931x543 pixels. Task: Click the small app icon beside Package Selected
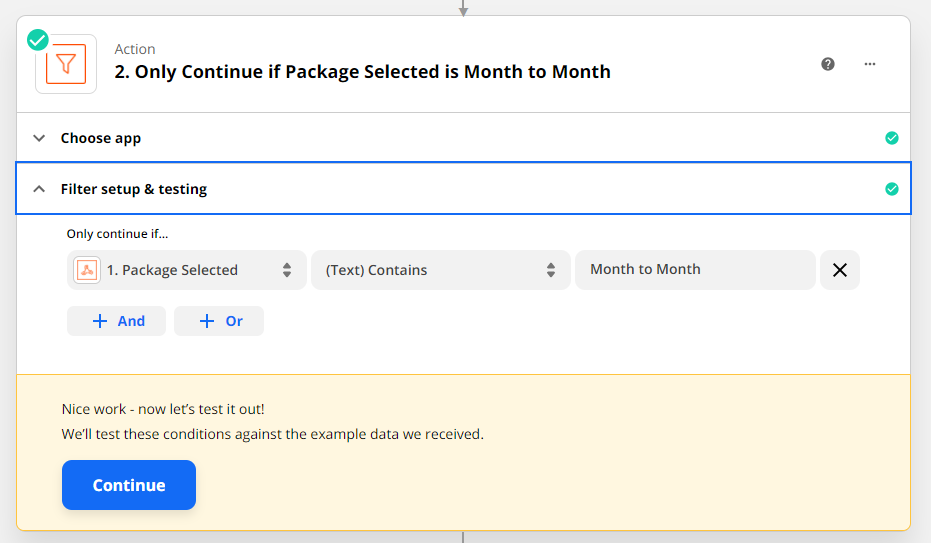[x=87, y=270]
